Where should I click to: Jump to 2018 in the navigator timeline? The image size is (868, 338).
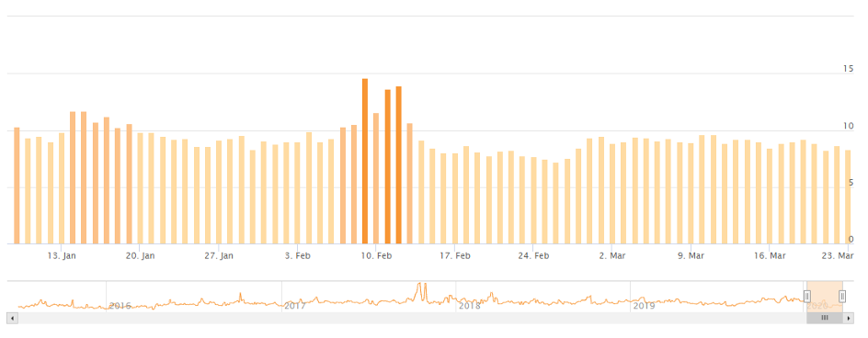coord(469,305)
